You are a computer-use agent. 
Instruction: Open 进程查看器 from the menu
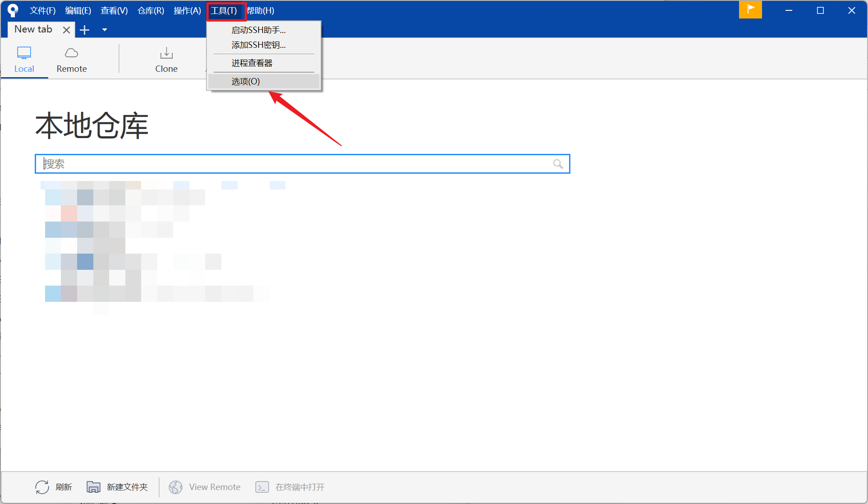click(x=252, y=63)
